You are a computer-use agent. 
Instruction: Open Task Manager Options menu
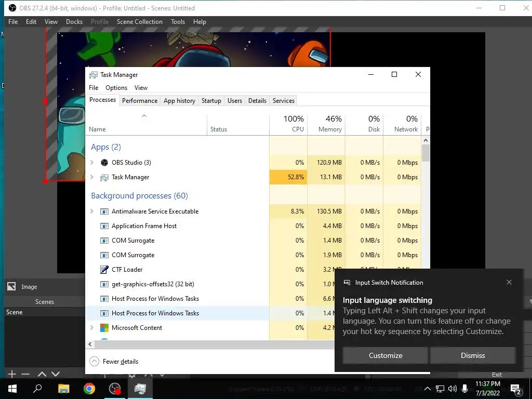(x=116, y=87)
